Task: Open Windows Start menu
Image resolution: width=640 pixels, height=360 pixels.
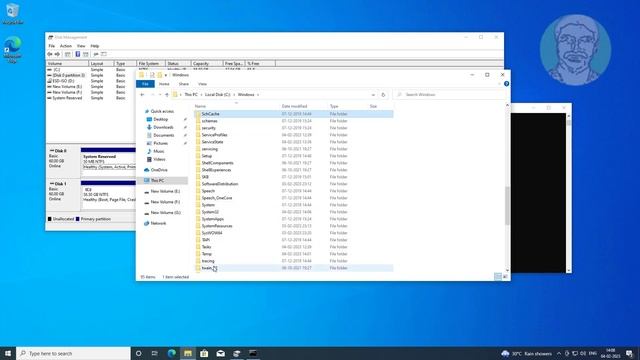Action: coord(8,353)
